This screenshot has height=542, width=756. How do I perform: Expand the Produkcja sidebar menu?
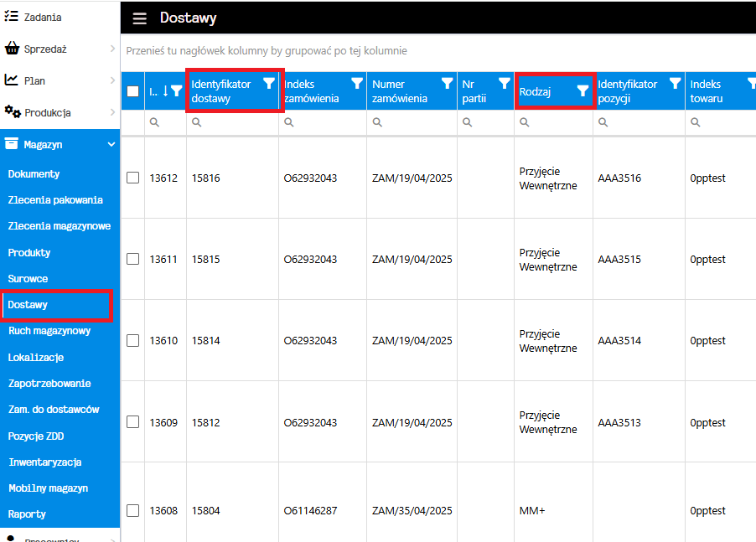tap(112, 113)
